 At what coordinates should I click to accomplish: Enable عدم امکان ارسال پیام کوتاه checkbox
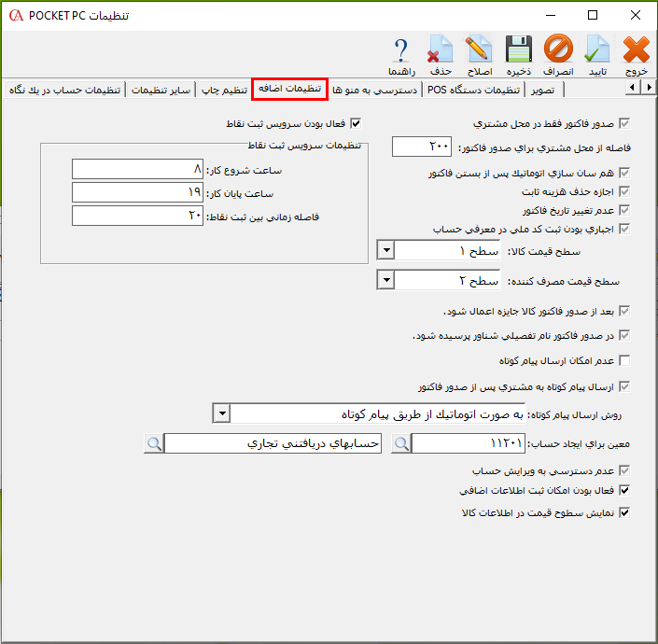point(624,360)
